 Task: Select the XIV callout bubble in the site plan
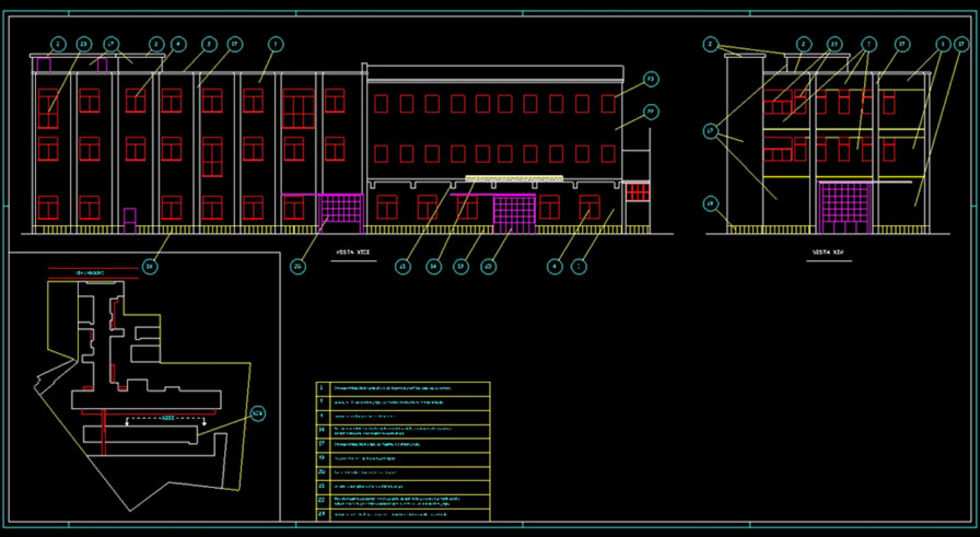[x=258, y=413]
